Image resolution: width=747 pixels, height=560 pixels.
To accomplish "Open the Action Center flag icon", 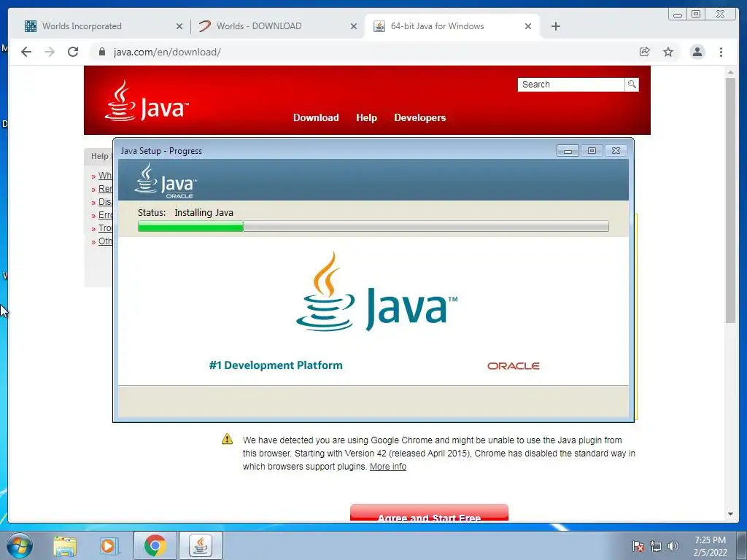I will click(638, 546).
